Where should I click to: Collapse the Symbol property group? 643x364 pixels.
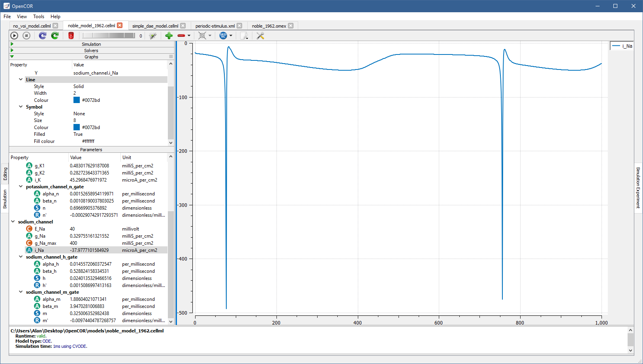point(21,107)
